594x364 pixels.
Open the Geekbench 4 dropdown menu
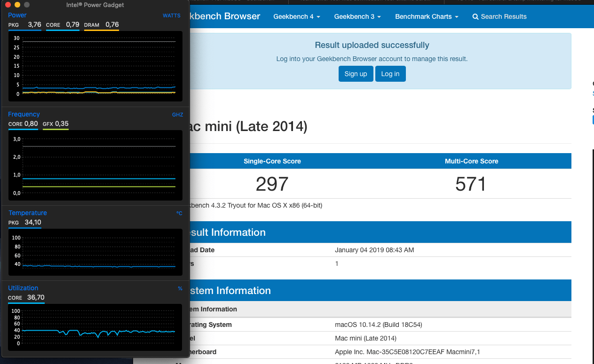[x=296, y=16]
